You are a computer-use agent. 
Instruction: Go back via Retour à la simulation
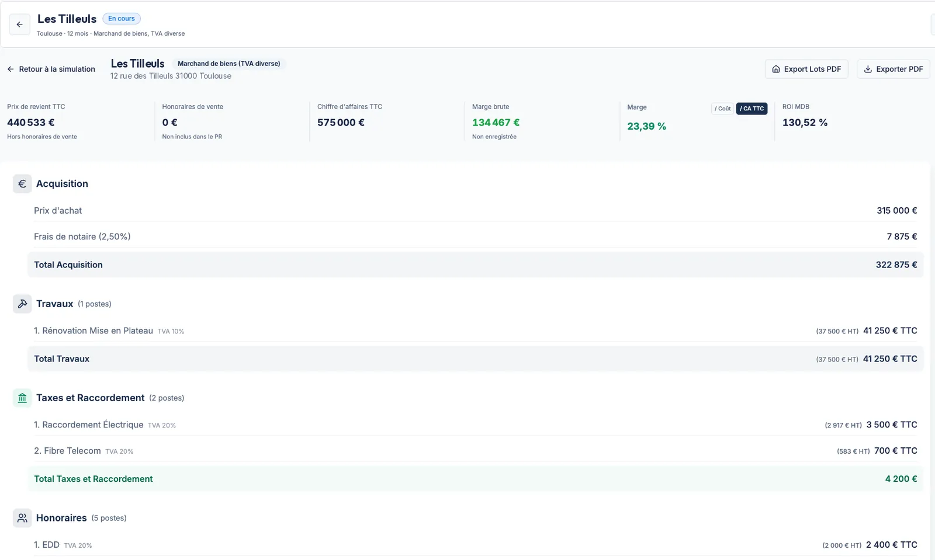pyautogui.click(x=51, y=69)
